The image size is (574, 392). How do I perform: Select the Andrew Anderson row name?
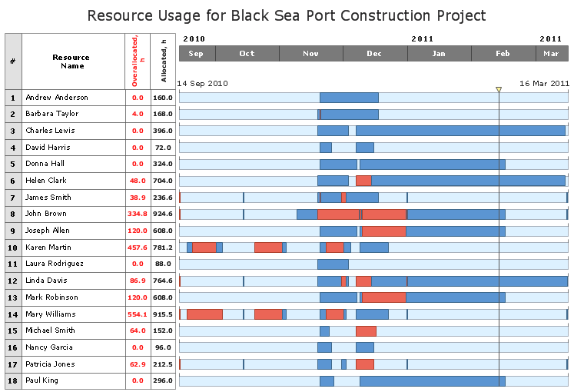pos(57,98)
